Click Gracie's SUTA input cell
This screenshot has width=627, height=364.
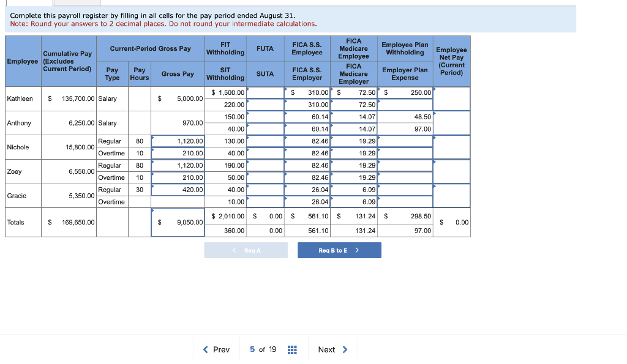click(265, 202)
